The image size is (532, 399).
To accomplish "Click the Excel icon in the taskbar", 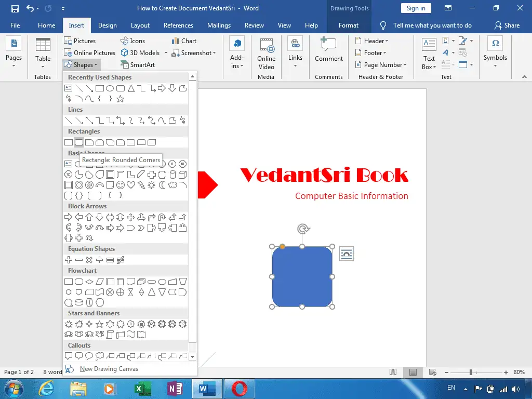I will click(142, 389).
